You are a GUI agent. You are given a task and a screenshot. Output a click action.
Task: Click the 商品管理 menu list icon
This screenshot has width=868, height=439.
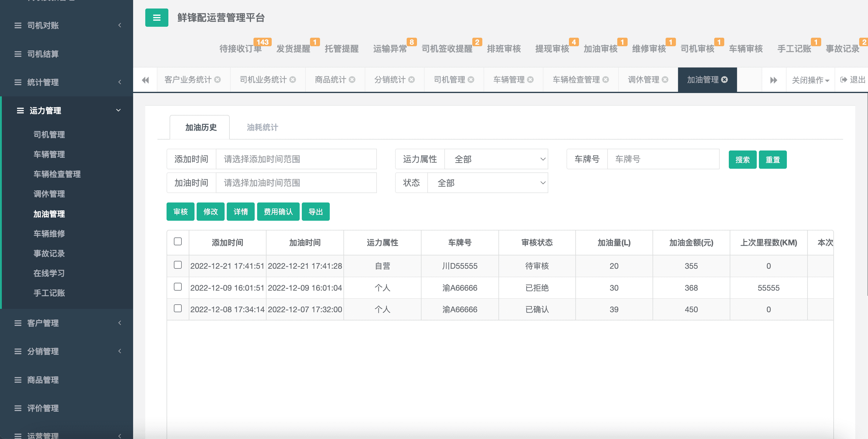pyautogui.click(x=18, y=380)
